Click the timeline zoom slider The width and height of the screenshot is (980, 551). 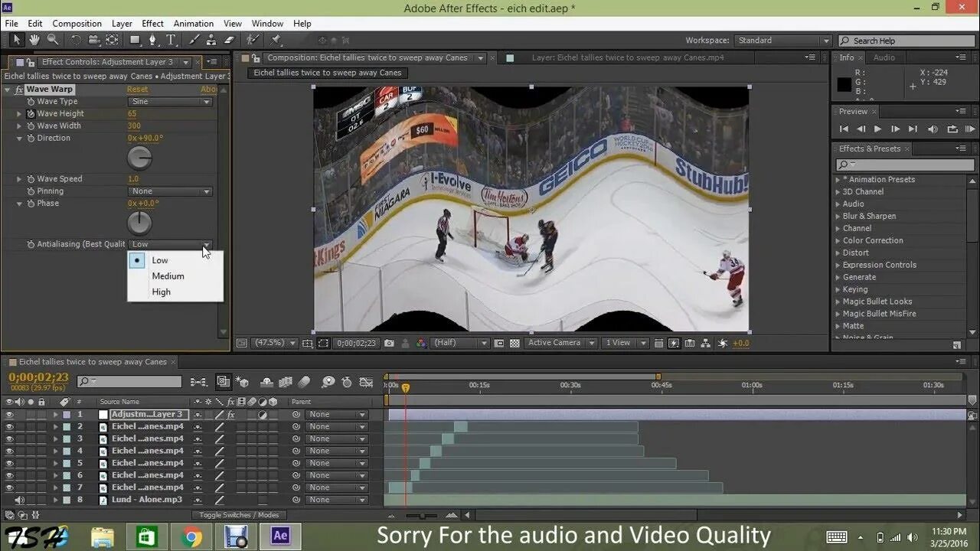pos(423,515)
